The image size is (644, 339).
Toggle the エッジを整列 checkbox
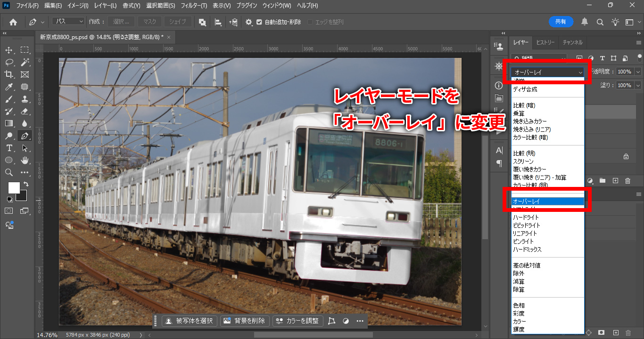(x=310, y=22)
